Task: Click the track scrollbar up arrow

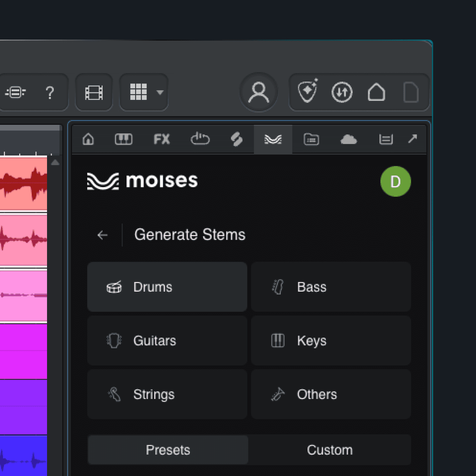Action: (x=55, y=163)
